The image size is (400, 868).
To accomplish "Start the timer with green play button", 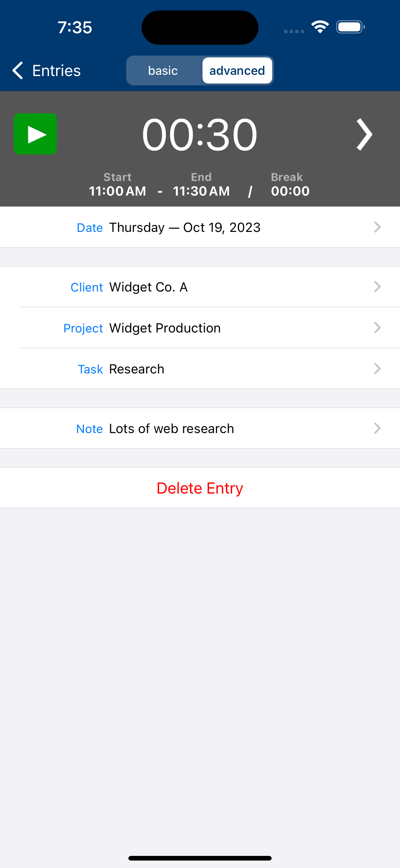I will [x=35, y=134].
